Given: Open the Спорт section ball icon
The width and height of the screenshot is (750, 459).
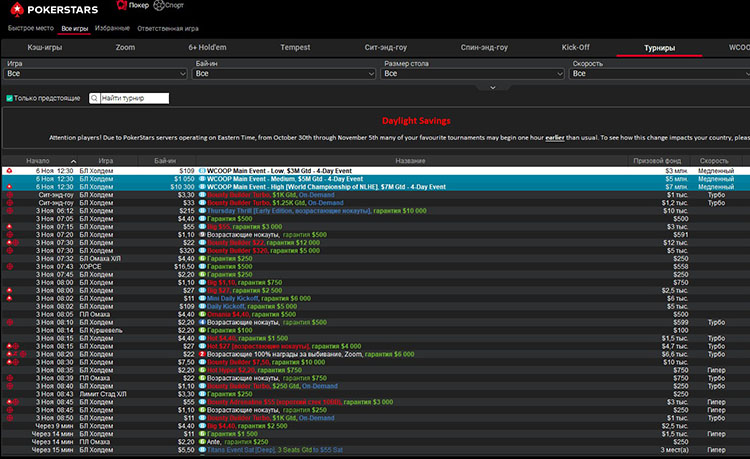Looking at the screenshot, I should [159, 5].
